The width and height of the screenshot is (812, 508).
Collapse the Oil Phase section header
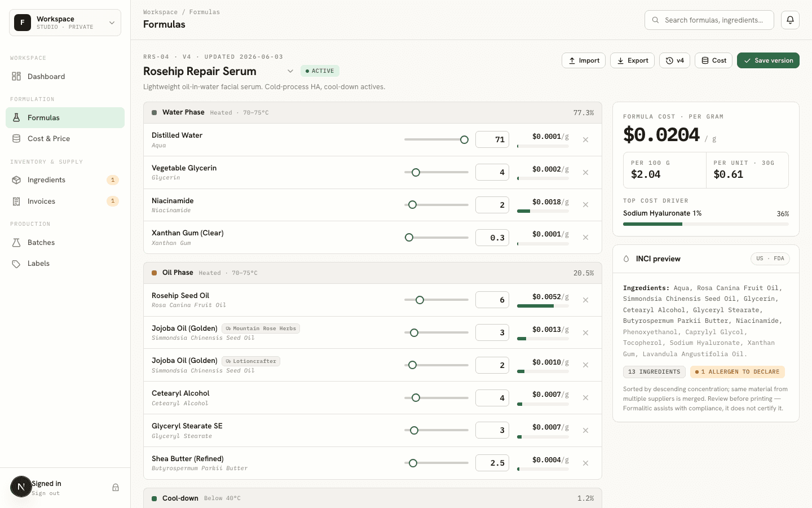click(x=373, y=273)
